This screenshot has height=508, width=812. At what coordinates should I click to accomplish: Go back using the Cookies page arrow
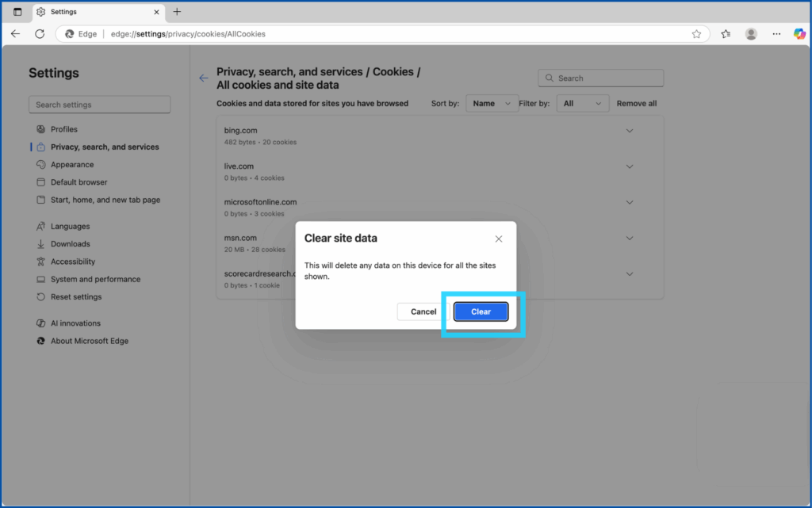point(204,78)
